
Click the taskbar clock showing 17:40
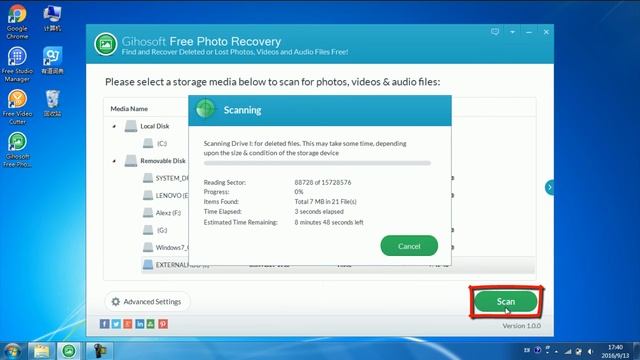[x=615, y=351]
